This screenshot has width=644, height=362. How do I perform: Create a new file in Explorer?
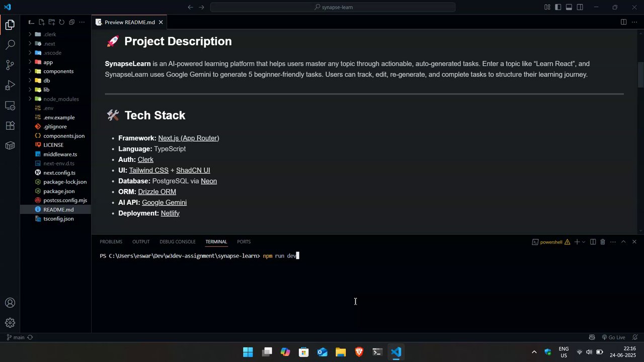pyautogui.click(x=42, y=22)
